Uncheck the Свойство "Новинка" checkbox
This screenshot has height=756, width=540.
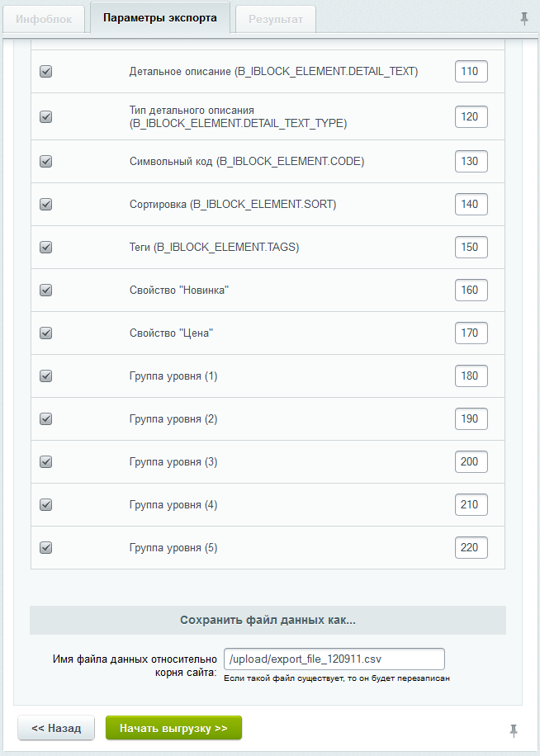(46, 290)
